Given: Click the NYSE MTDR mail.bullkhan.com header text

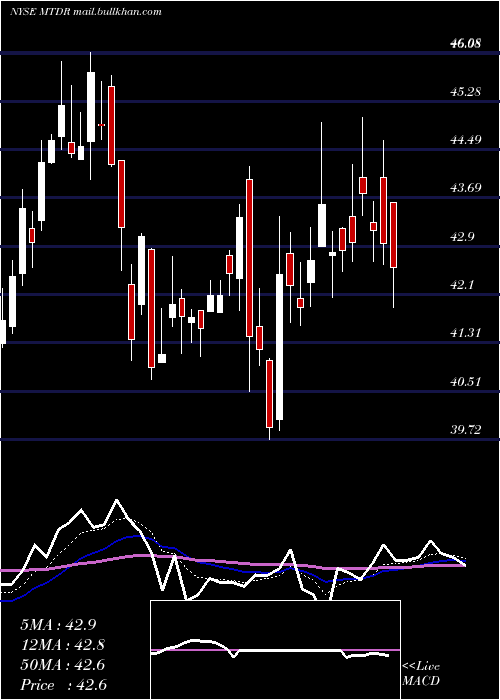Looking at the screenshot, I should (x=86, y=12).
